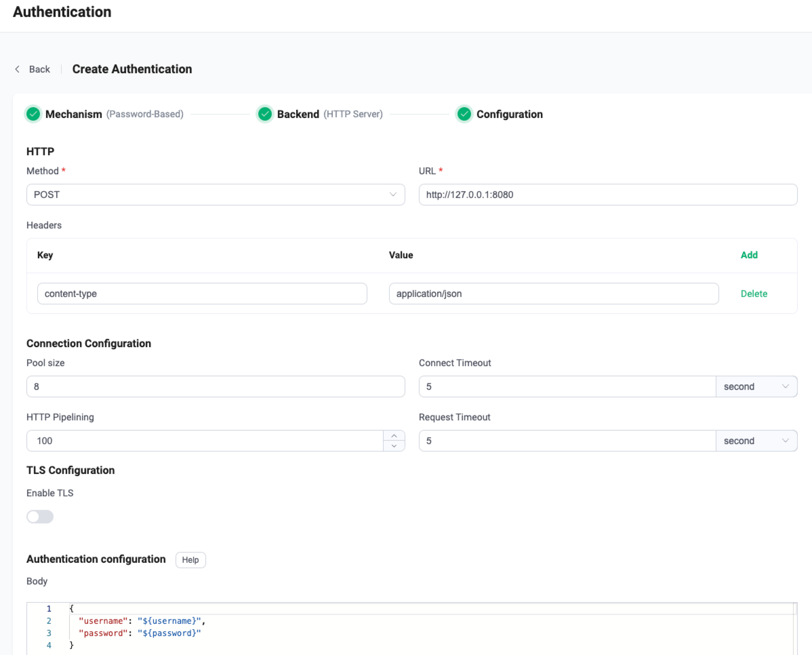
Task: Increment HTTP Pipelining with the up arrow
Action: point(394,435)
